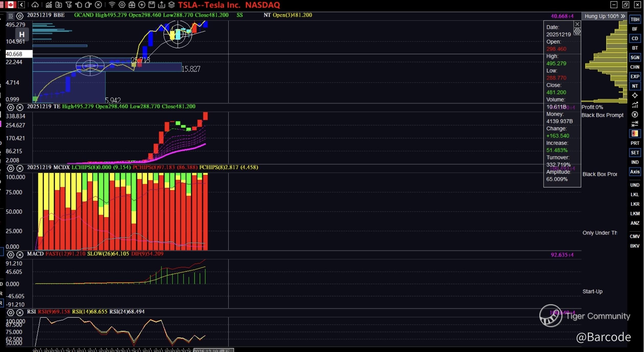Expand the Hung Up:100% panel chevron
The height and width of the screenshot is (352, 644).
click(623, 16)
